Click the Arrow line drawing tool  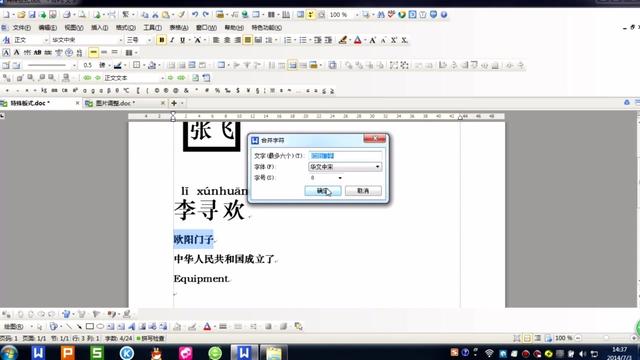(79, 326)
